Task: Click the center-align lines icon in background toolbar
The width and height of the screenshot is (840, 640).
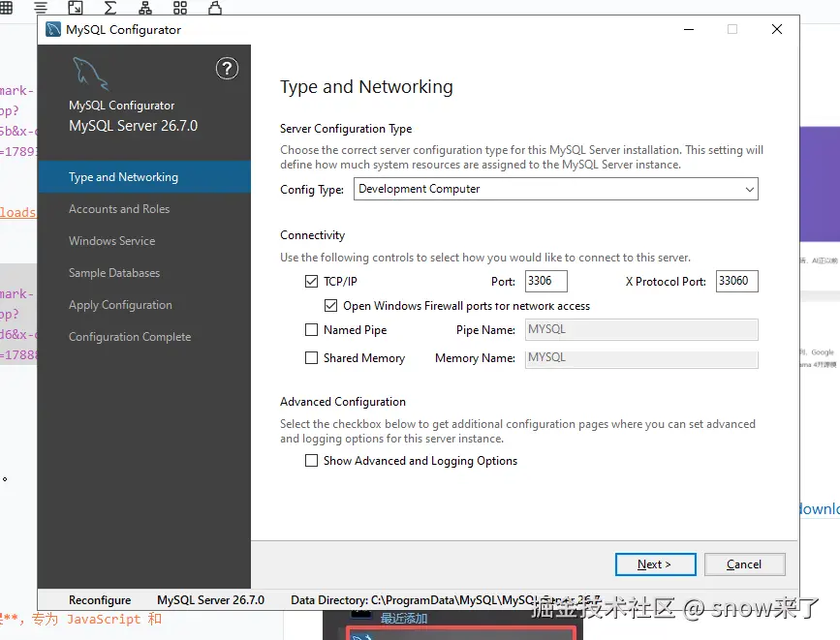Action: [x=41, y=8]
